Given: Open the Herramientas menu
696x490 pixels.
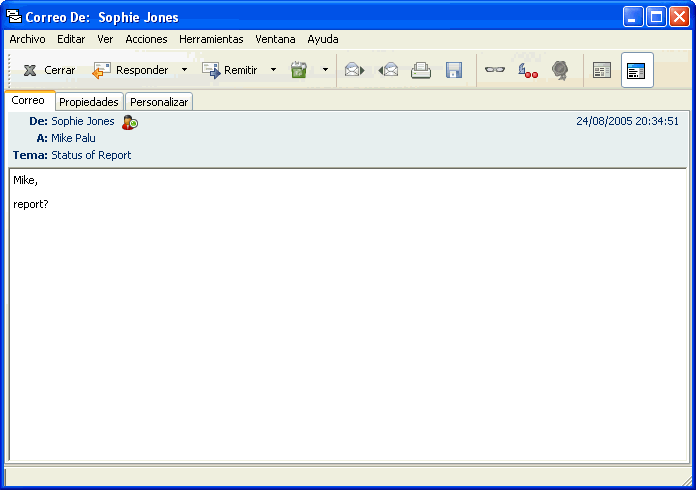Looking at the screenshot, I should (x=211, y=39).
